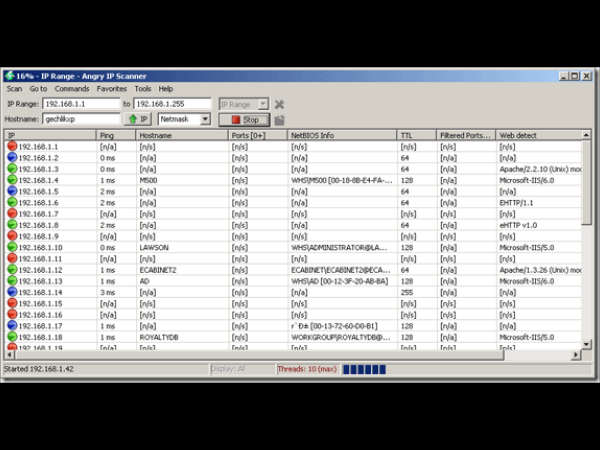This screenshot has width=600, height=450.
Task: Click the EHTTP/1.1 web detect cell
Action: [516, 203]
